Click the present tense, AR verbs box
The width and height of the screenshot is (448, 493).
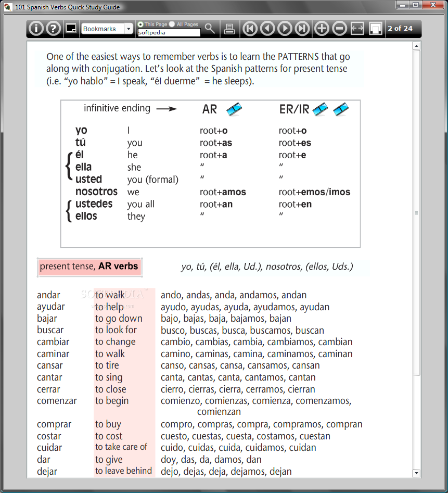tap(89, 267)
